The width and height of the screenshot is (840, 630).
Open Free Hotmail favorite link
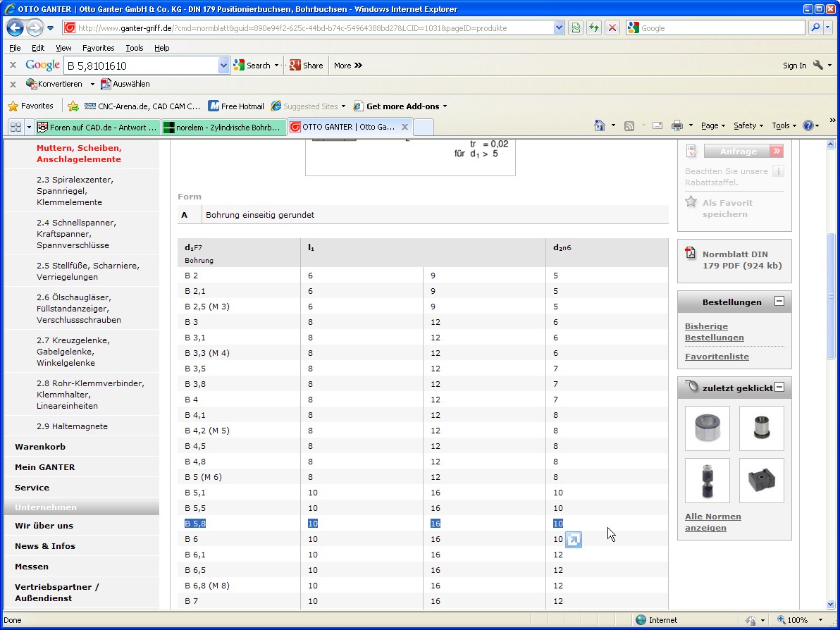(236, 106)
